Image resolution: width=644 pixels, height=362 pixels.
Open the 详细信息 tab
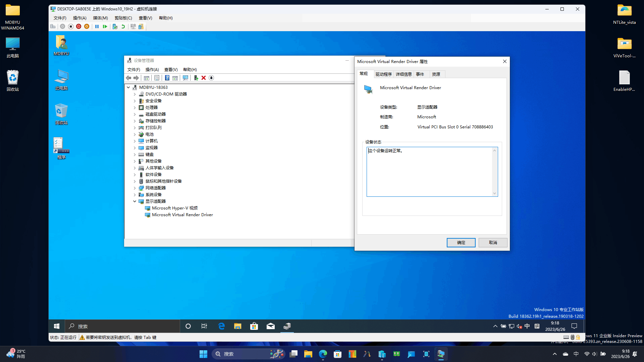[x=404, y=74]
